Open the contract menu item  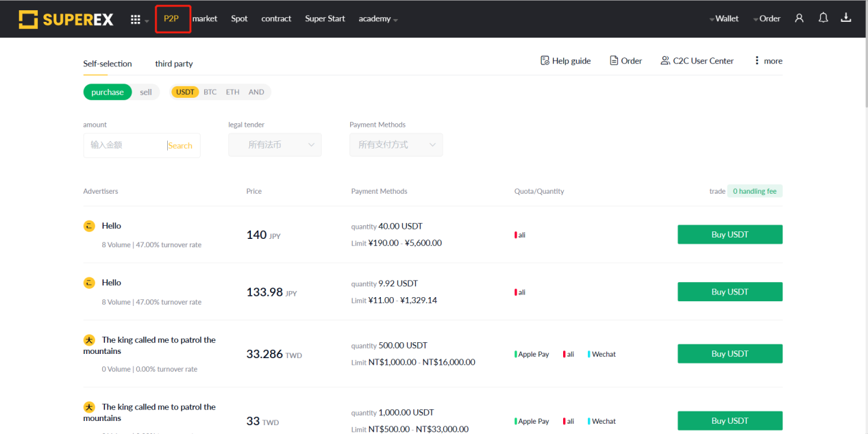point(276,19)
